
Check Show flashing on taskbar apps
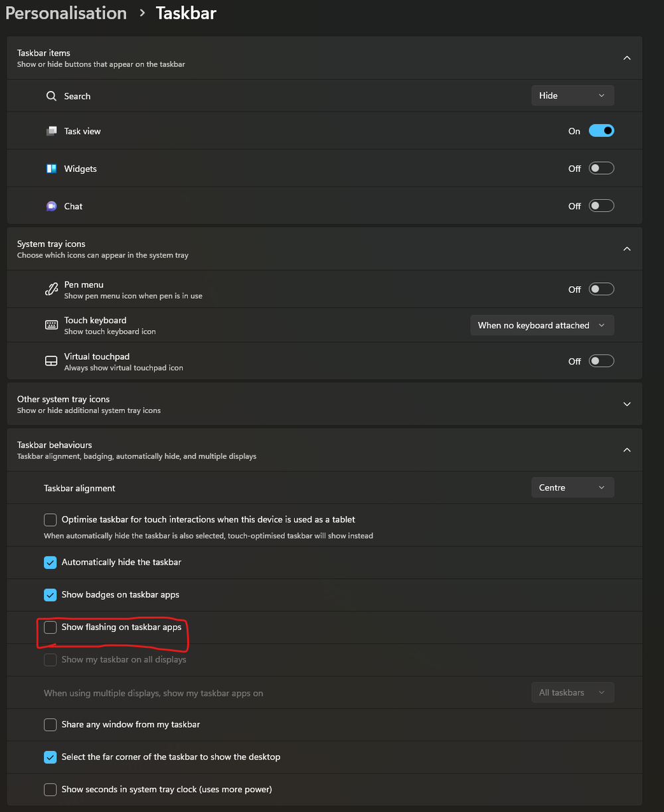tap(50, 627)
